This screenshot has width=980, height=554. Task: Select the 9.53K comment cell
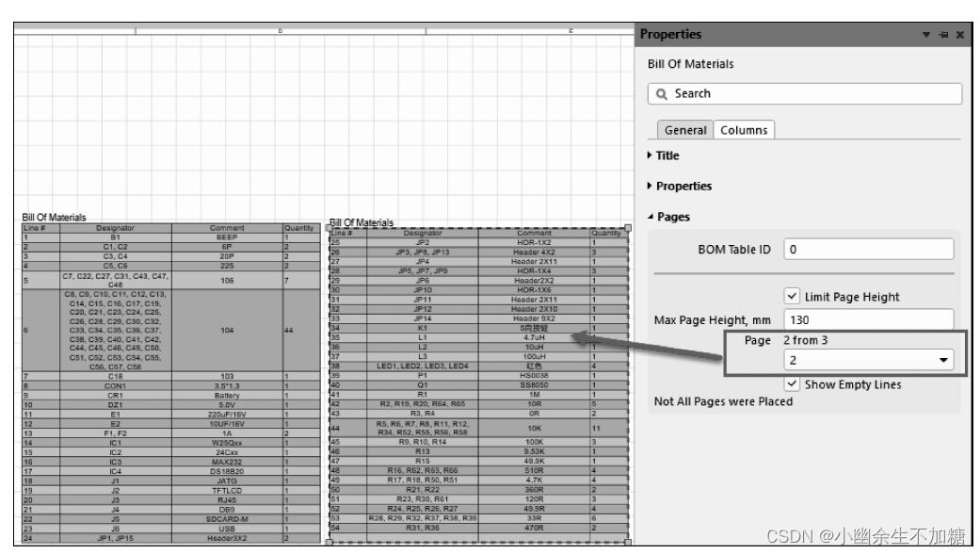pyautogui.click(x=535, y=450)
